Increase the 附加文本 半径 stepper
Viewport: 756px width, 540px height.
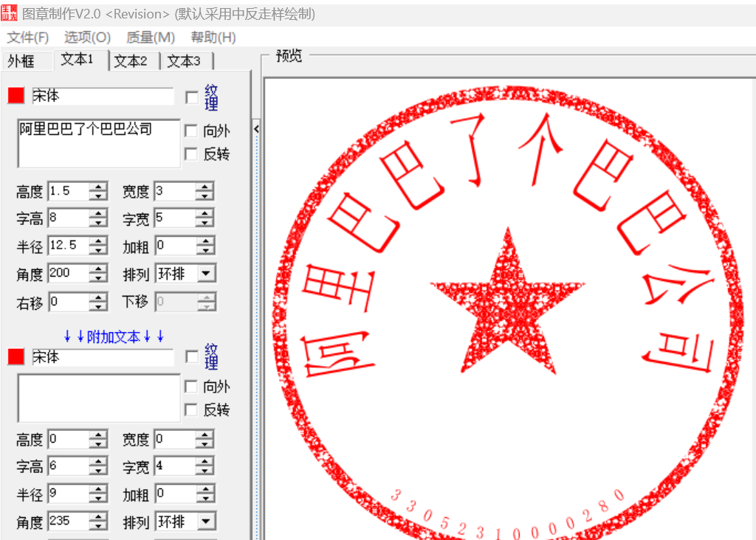(98, 489)
